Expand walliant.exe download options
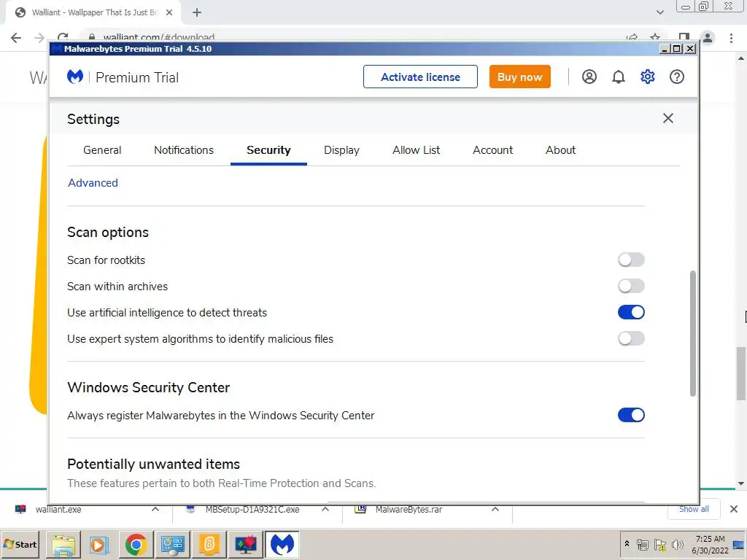747x560 pixels. click(x=155, y=509)
